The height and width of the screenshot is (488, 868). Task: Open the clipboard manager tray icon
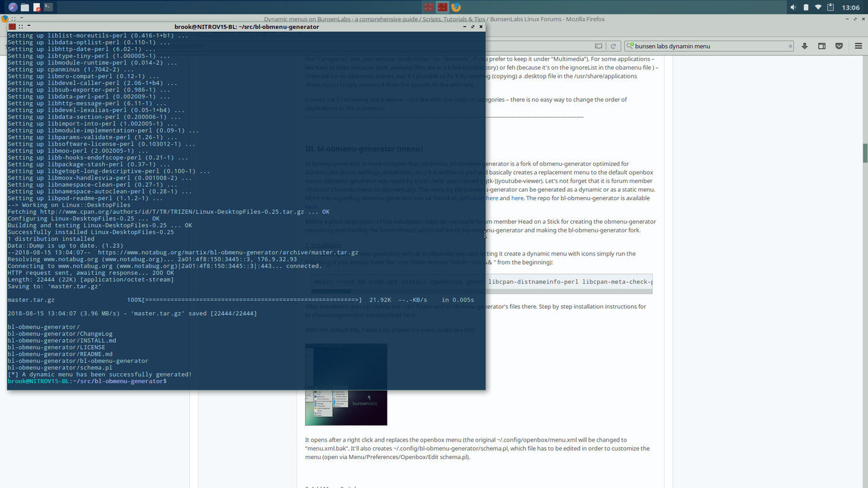pos(831,7)
